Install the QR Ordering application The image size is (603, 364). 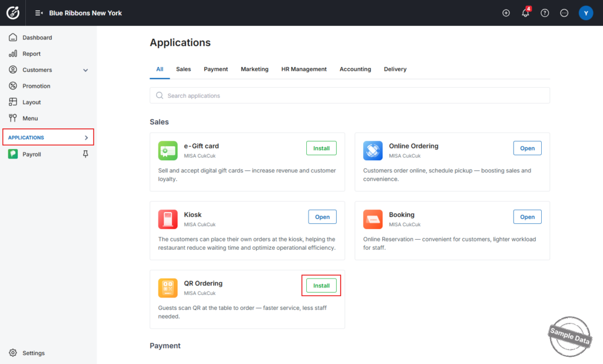pyautogui.click(x=321, y=286)
